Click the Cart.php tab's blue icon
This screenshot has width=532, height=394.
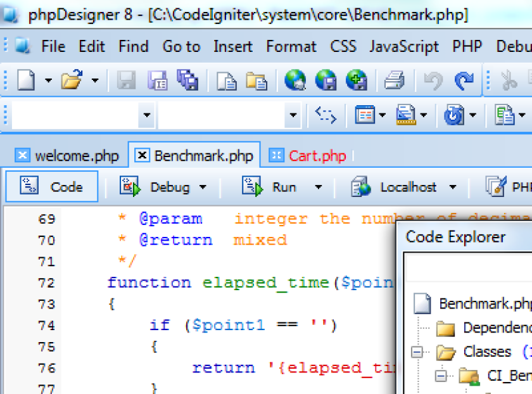pyautogui.click(x=277, y=156)
